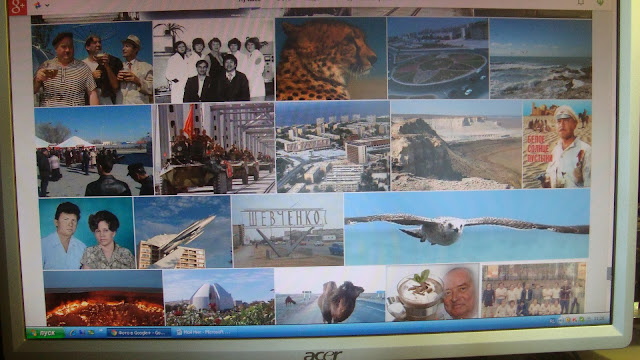This screenshot has width=640, height=360.
Task: Open the ШЕВЧЕНКО city sign photo
Action: pyautogui.click(x=287, y=231)
